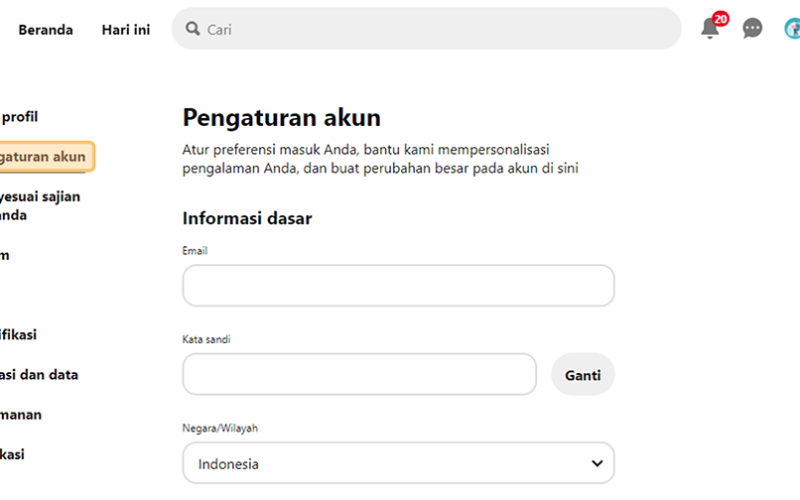Open the sajian Anda sidebar item
Screen dimensions: 800x500
(39, 206)
